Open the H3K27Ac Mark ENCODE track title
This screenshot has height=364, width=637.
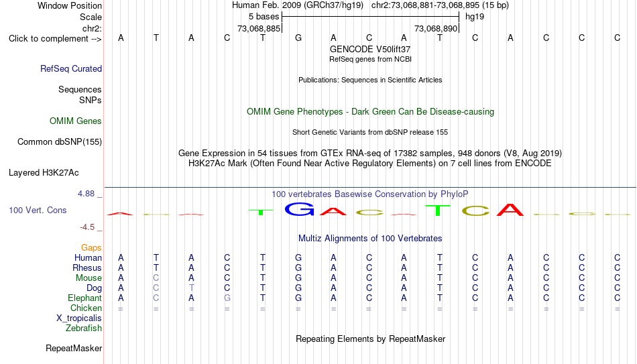pyautogui.click(x=370, y=164)
